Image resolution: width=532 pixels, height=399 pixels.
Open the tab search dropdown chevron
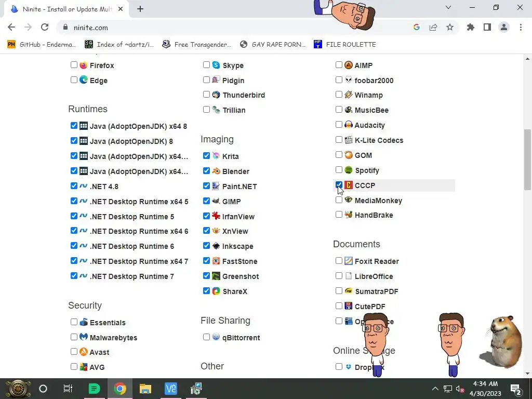point(448,7)
